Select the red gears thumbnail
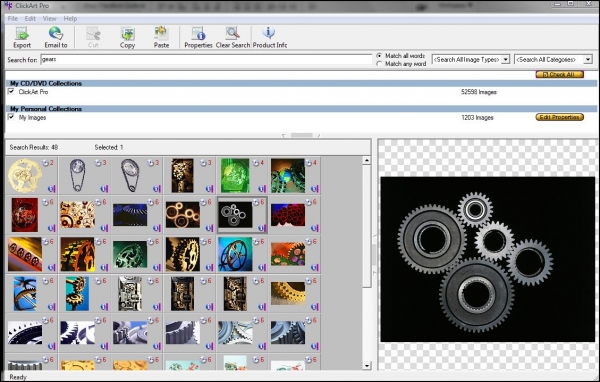This screenshot has height=382, width=600. [x=25, y=215]
